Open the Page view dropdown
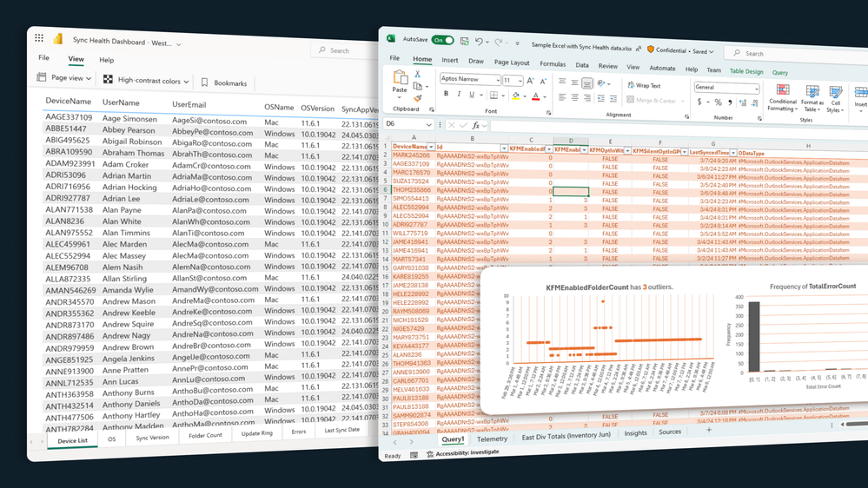This screenshot has height=488, width=868. click(x=64, y=77)
